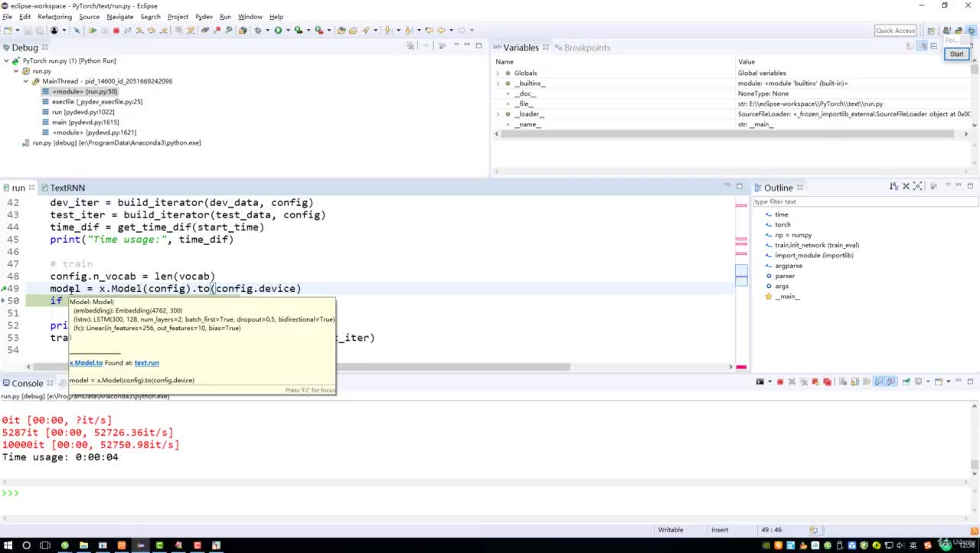980x553 pixels.
Task: Click the Start button
Action: coord(957,54)
